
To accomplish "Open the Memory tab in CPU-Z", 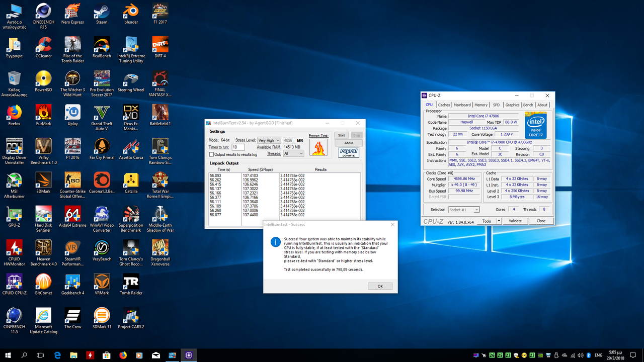I will pyautogui.click(x=481, y=105).
